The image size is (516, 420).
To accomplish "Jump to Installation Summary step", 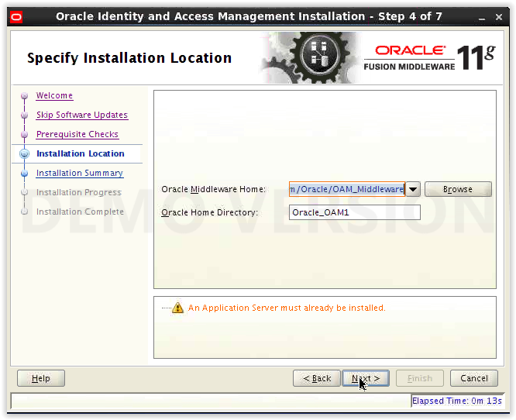I will click(80, 173).
